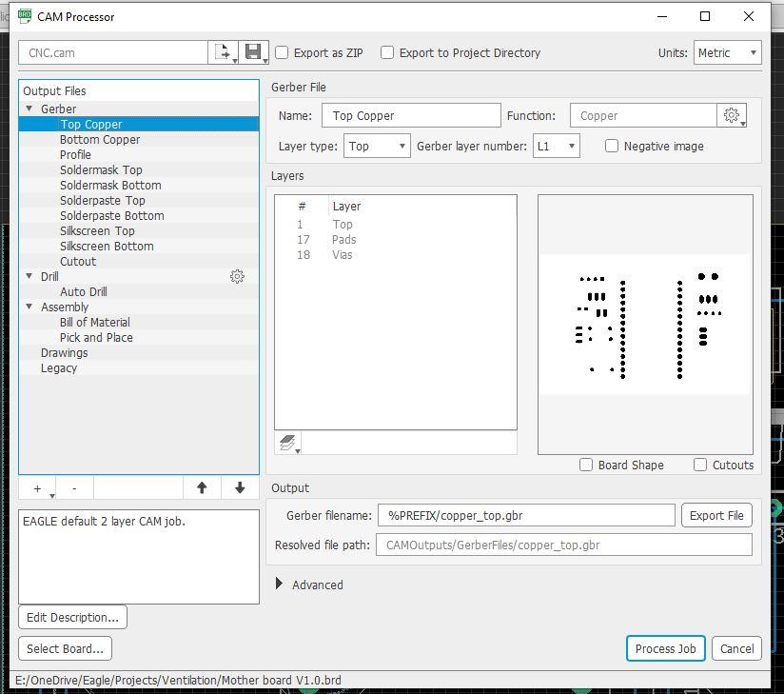Viewport: 784px width, 694px height.
Task: Open Gerber layer number dropdown
Action: pos(556,146)
